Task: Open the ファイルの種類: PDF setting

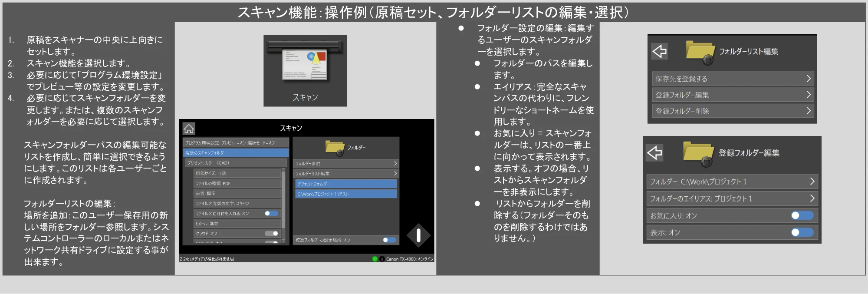Action: (237, 183)
